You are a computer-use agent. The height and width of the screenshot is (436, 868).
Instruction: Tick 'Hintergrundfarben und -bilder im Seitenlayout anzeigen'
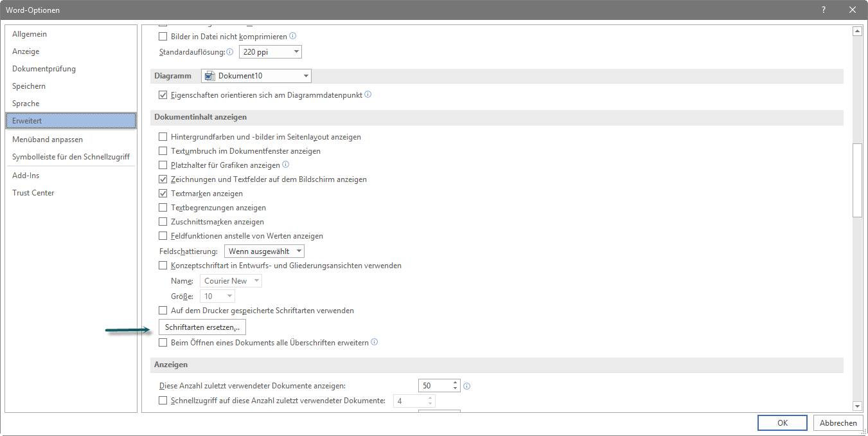pos(163,137)
